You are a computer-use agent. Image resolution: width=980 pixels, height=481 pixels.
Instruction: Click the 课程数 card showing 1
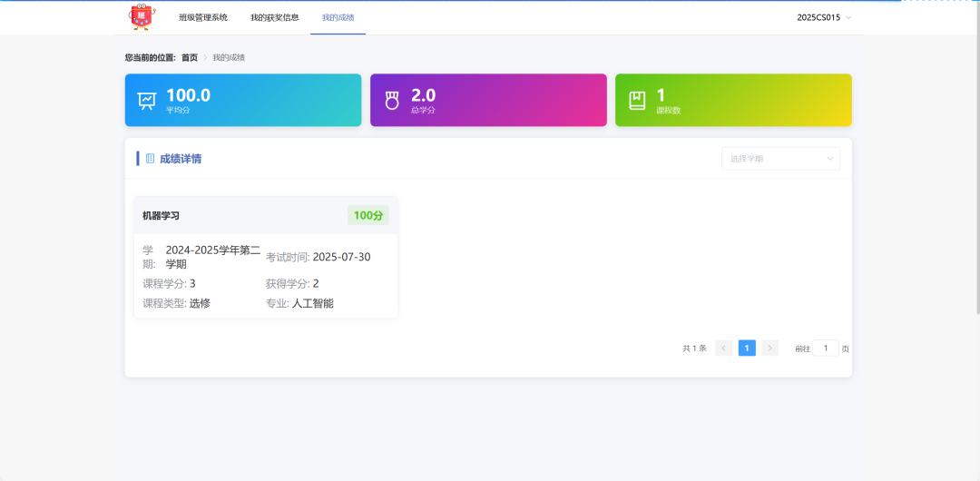[733, 100]
